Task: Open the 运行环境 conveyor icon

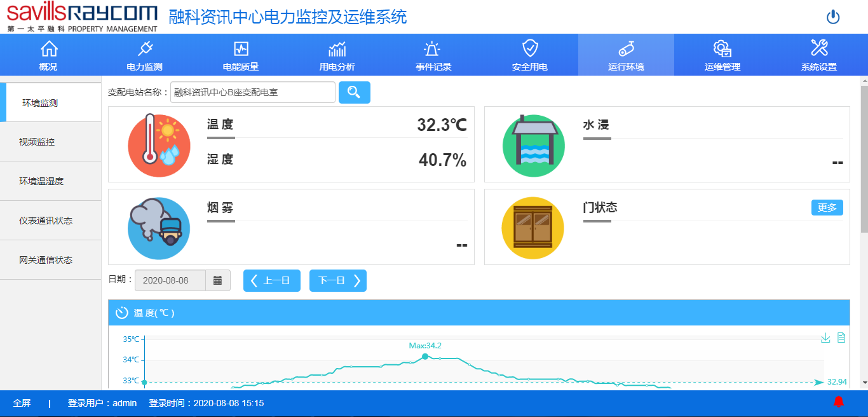Action: pyautogui.click(x=626, y=49)
